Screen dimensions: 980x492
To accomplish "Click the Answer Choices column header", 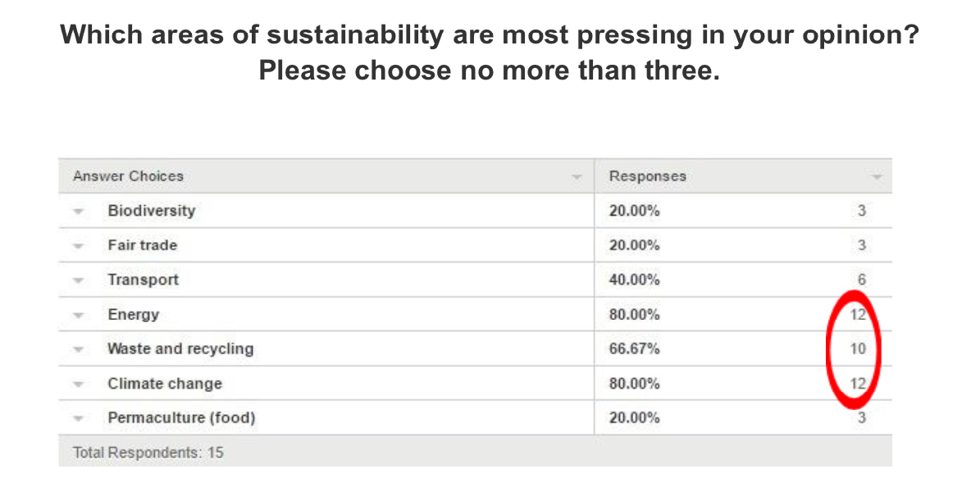I will (x=128, y=176).
